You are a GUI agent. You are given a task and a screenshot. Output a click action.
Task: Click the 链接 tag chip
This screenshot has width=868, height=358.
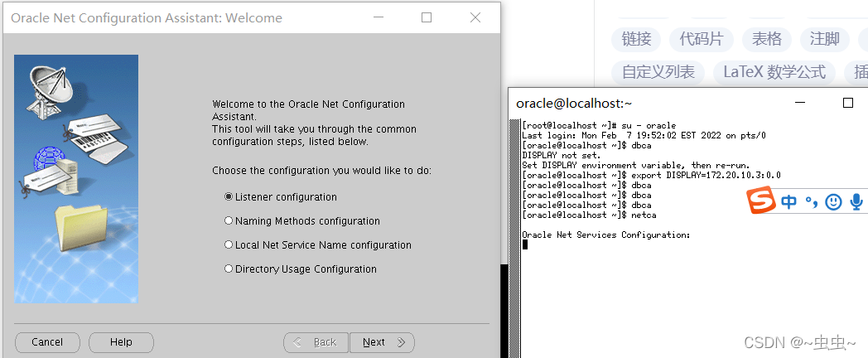637,39
